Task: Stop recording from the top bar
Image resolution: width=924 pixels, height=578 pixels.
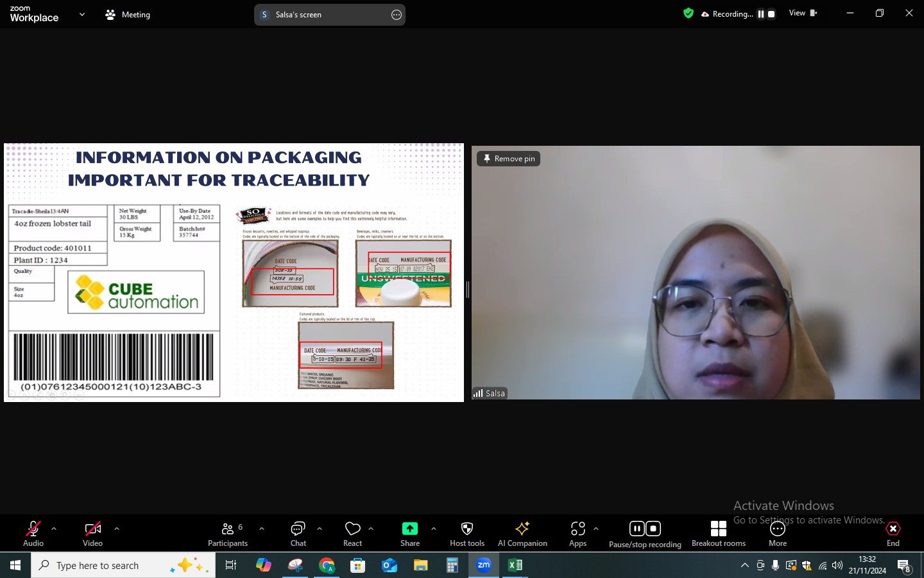Action: 771,14
